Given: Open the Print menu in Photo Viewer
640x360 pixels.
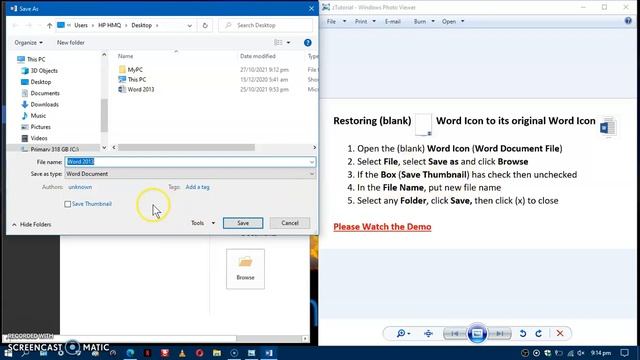Looking at the screenshot, I should pos(365,21).
